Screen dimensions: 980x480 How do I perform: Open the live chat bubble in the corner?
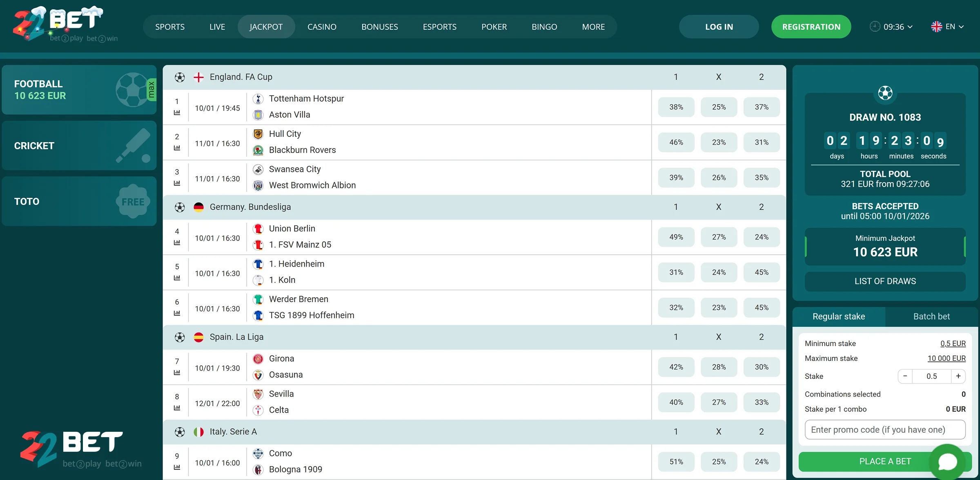(948, 462)
